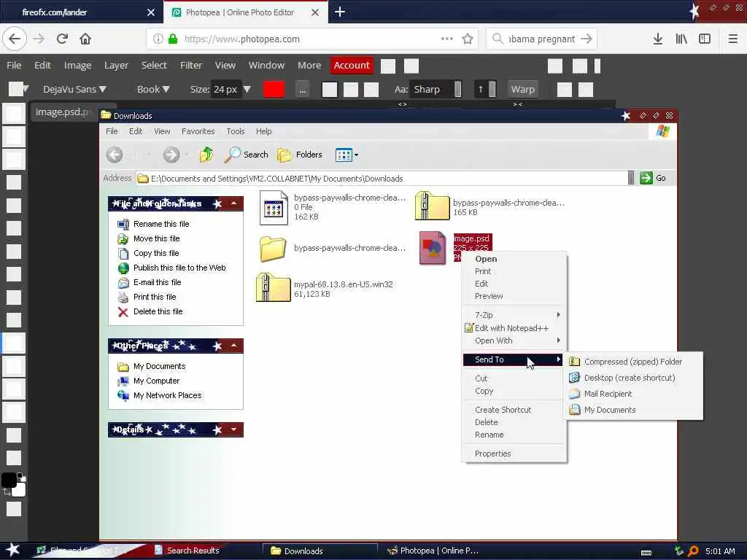This screenshot has width=747, height=560.
Task: Click E-mail this file task
Action: click(x=158, y=282)
